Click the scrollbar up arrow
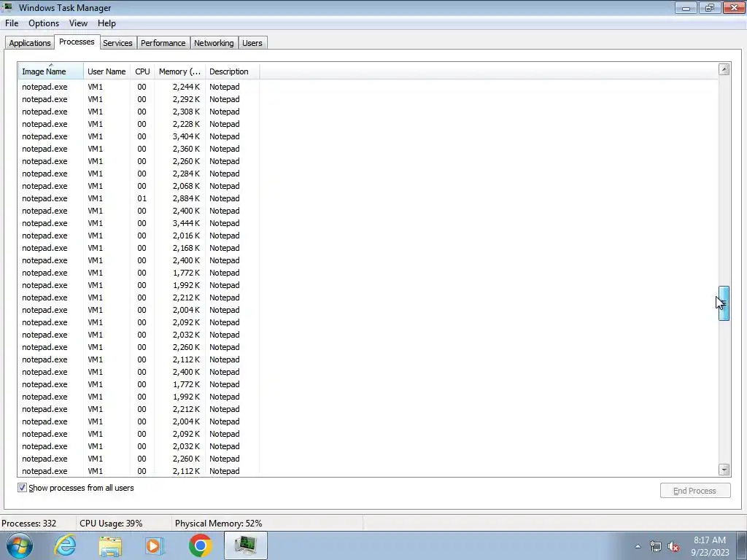Image resolution: width=747 pixels, height=560 pixels. click(724, 69)
